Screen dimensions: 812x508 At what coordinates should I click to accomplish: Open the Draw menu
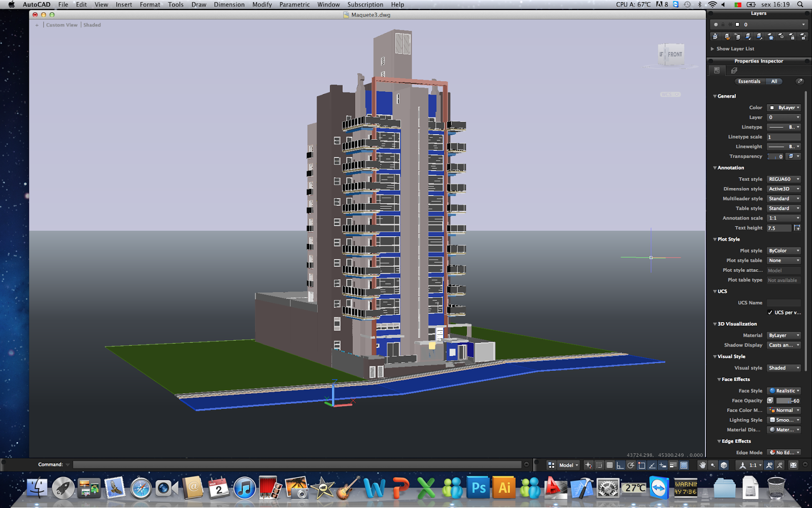[198, 5]
